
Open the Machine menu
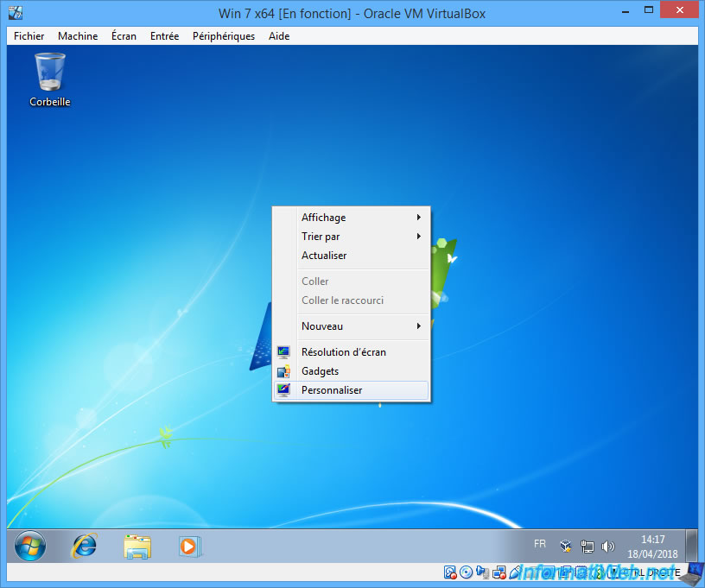(78, 36)
